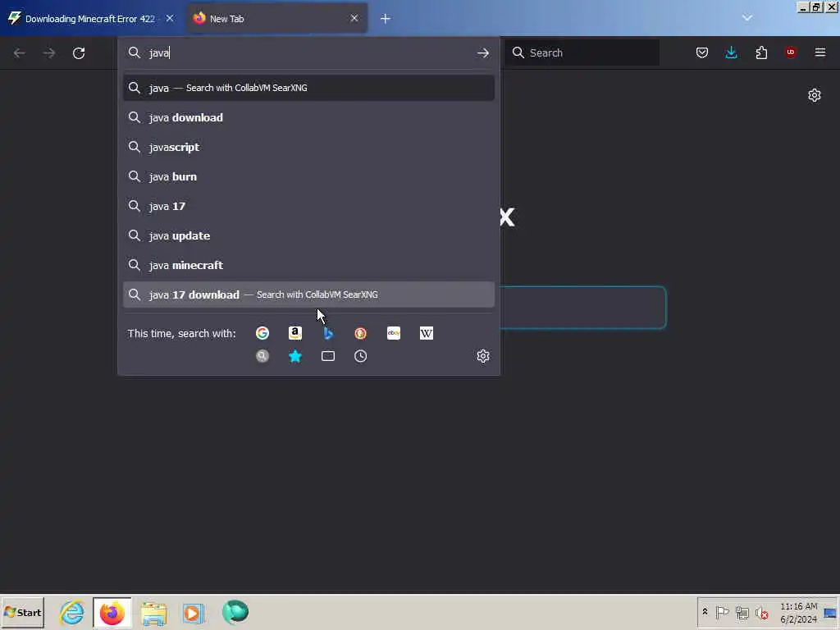Open the Firefox application menu
The height and width of the screenshot is (630, 840).
pos(820,52)
